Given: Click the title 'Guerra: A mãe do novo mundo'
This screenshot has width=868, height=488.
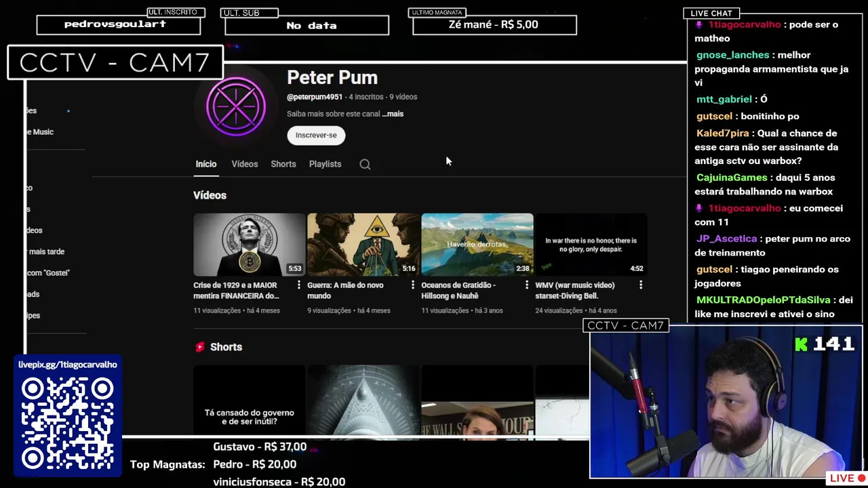Looking at the screenshot, I should tap(345, 290).
